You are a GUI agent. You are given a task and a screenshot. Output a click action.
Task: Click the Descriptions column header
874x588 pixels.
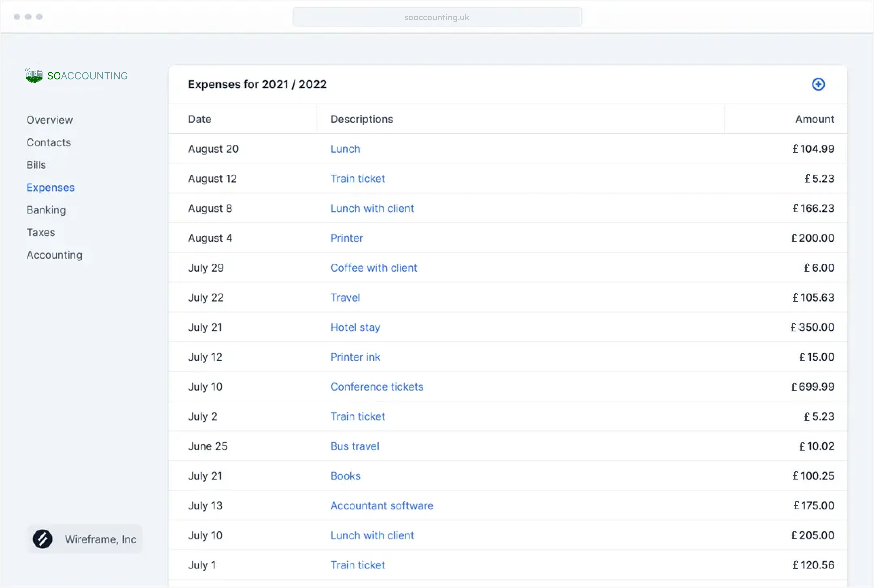tap(361, 119)
